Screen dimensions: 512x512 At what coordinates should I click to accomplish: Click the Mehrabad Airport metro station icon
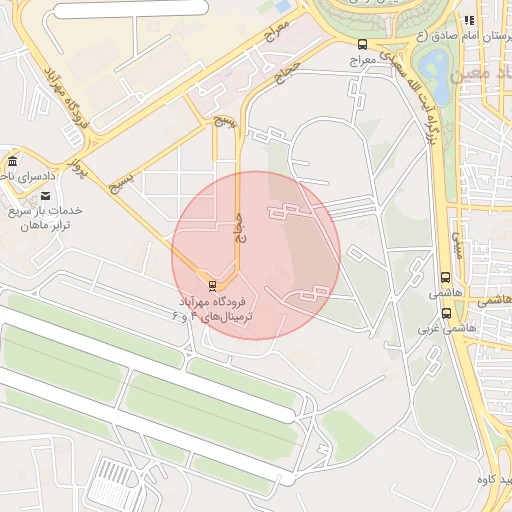tap(212, 286)
